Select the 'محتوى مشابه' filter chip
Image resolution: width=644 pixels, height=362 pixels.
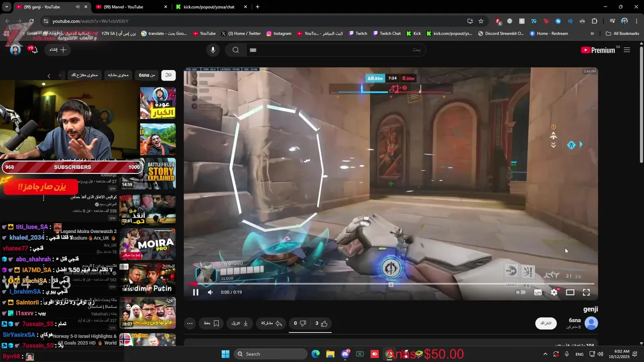click(x=118, y=75)
